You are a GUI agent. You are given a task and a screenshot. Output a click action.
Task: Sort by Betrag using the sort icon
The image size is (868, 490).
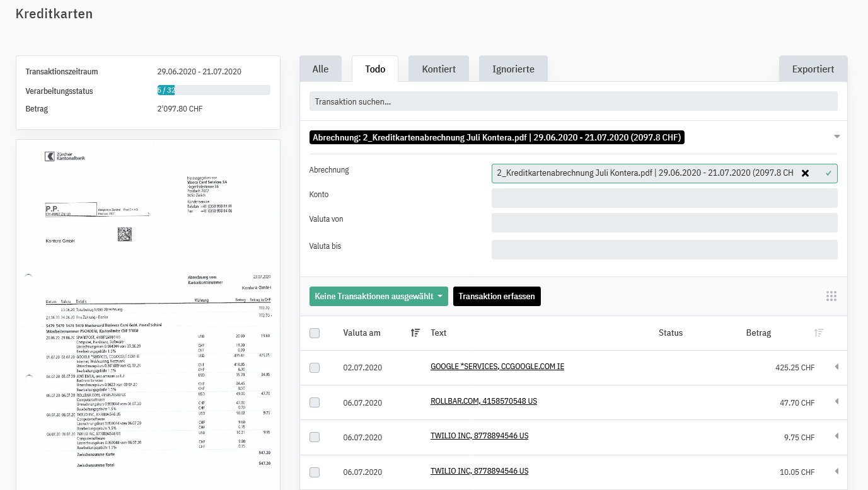tap(819, 333)
